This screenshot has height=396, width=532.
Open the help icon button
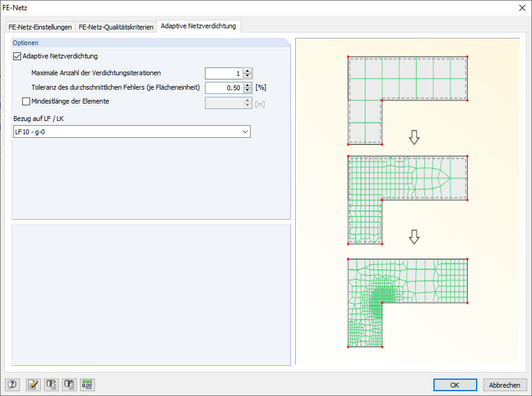12,385
